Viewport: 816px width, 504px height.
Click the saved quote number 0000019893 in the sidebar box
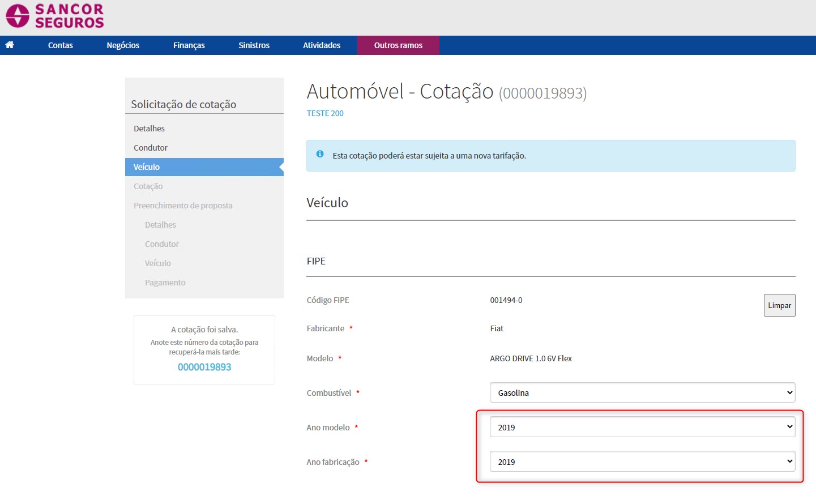click(204, 367)
